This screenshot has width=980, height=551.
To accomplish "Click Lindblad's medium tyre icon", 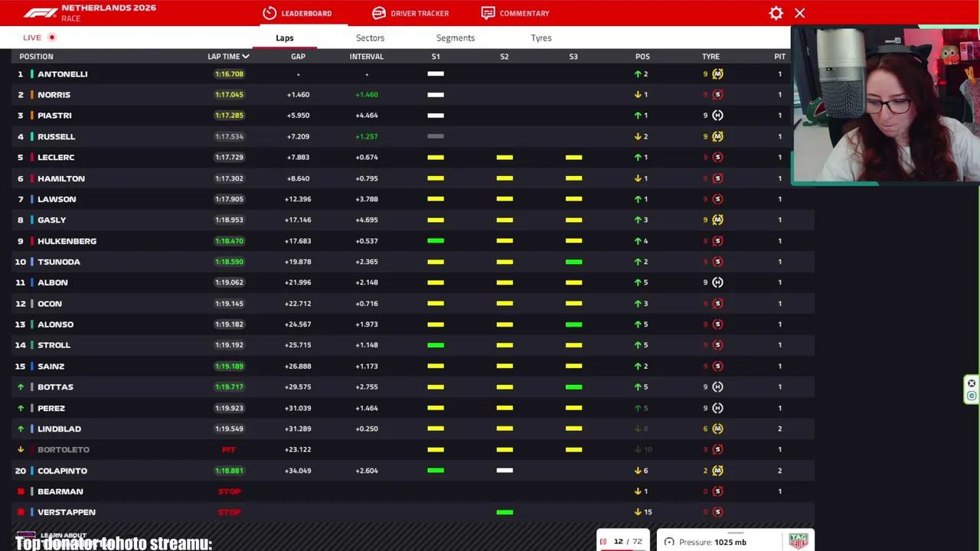I will [717, 429].
